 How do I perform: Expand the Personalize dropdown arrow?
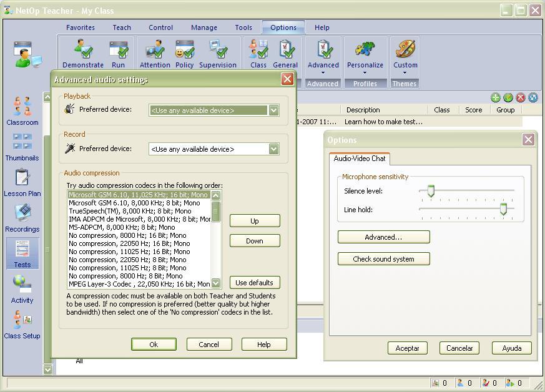point(365,73)
